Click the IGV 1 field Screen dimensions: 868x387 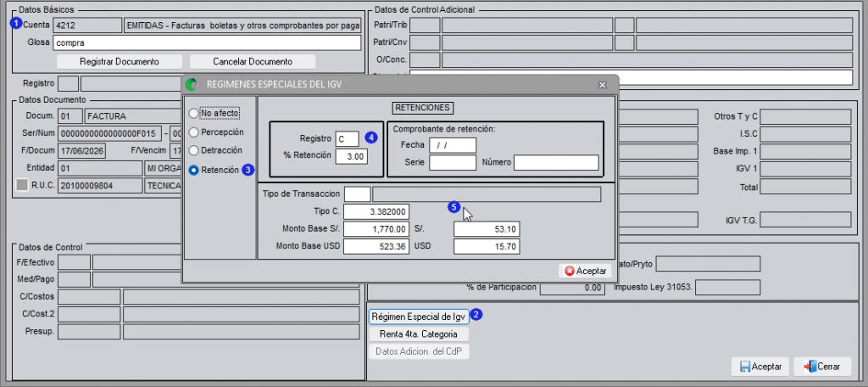[805, 169]
